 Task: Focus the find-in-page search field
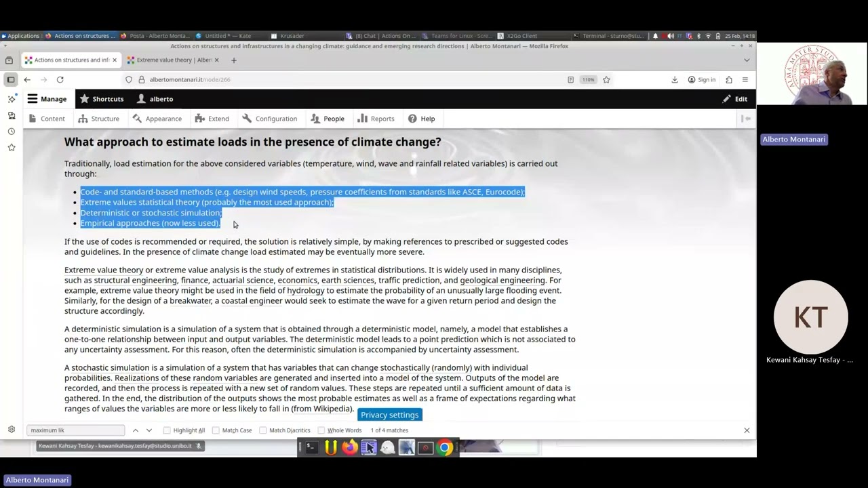point(76,430)
